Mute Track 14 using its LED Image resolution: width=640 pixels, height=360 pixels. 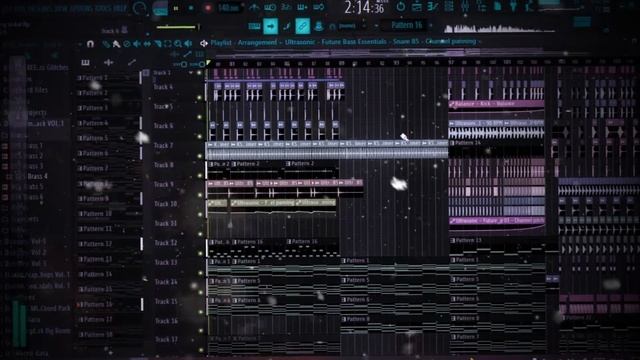[x=200, y=292]
